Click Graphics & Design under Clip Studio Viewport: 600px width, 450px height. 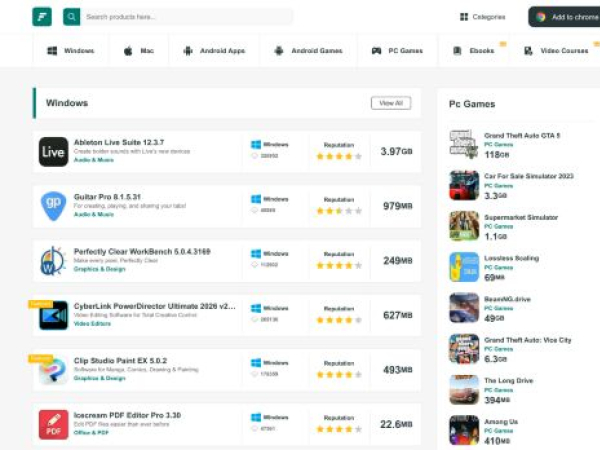point(99,378)
